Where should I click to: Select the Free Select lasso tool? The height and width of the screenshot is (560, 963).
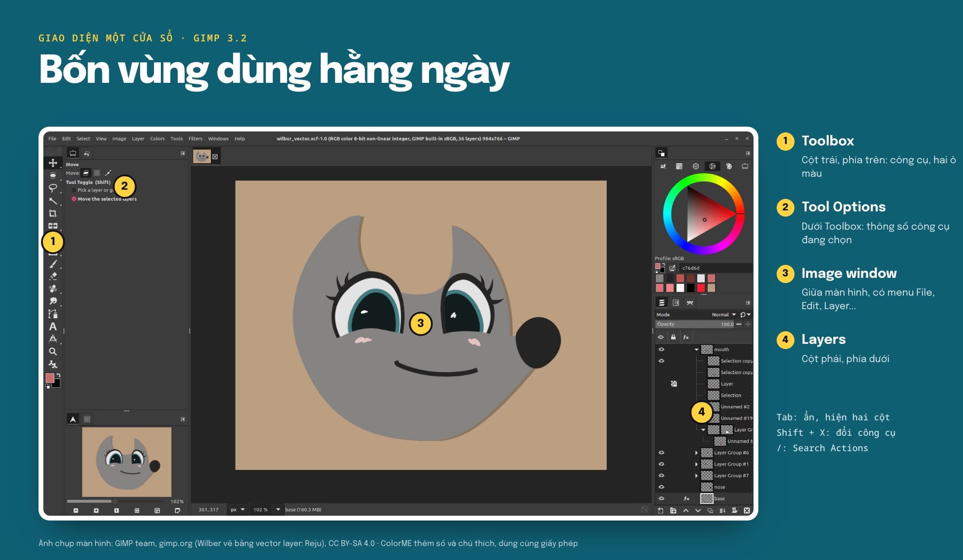pyautogui.click(x=53, y=188)
